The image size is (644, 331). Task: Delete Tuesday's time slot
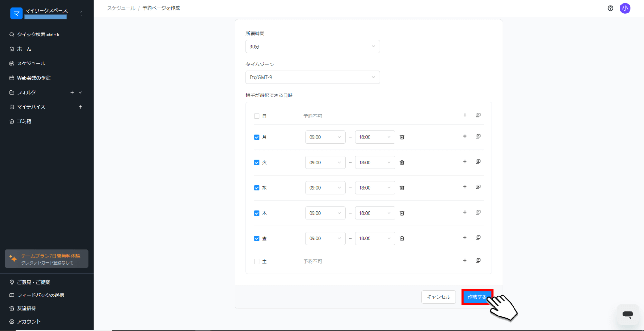point(402,163)
